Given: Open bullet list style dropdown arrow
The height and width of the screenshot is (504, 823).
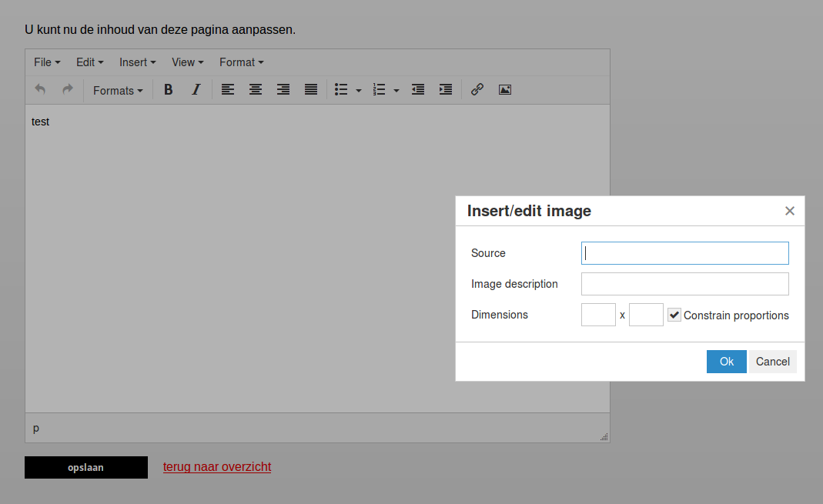Looking at the screenshot, I should pos(359,90).
